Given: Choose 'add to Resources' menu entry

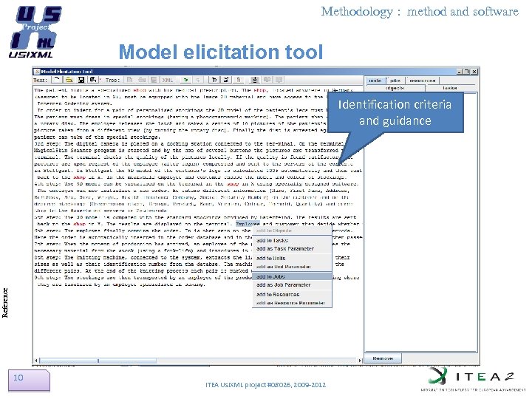Looking at the screenshot, I should pyautogui.click(x=292, y=295).
